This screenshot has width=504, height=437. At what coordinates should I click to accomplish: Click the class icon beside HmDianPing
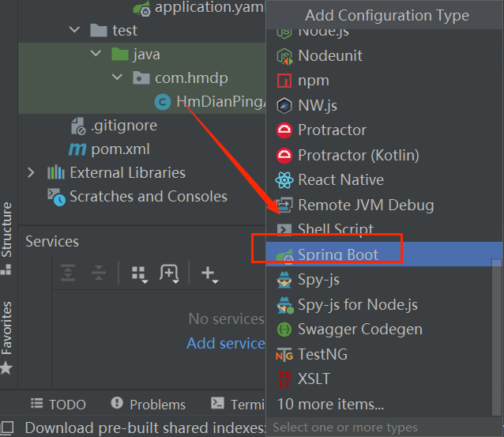click(163, 102)
